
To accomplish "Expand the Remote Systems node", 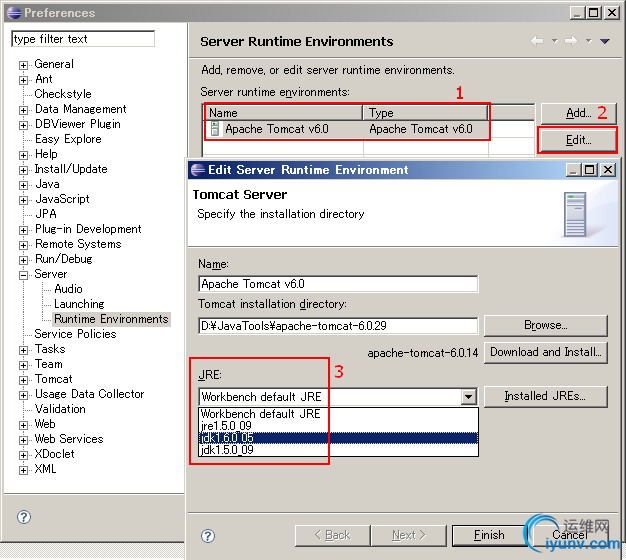I will click(x=24, y=245).
